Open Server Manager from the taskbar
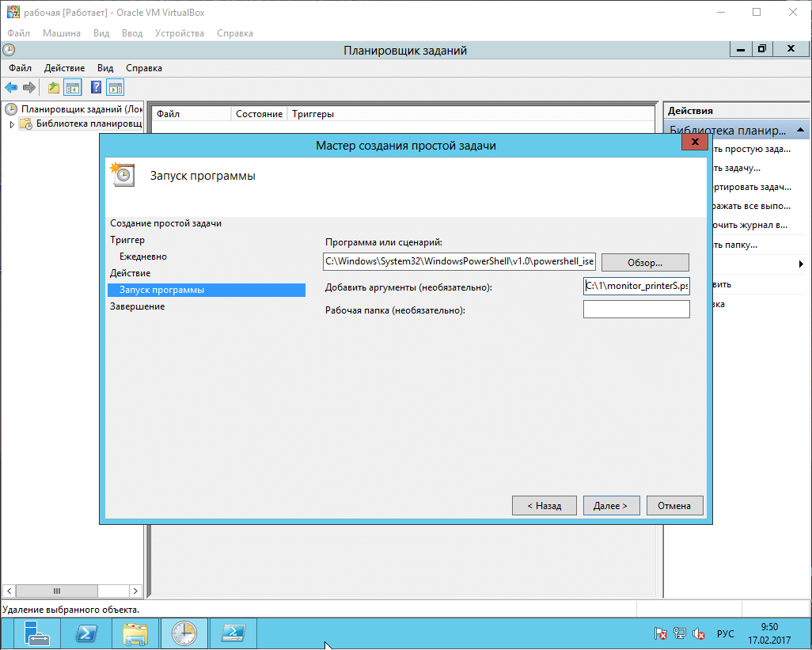Viewport: 812px width, 650px height. point(37,633)
